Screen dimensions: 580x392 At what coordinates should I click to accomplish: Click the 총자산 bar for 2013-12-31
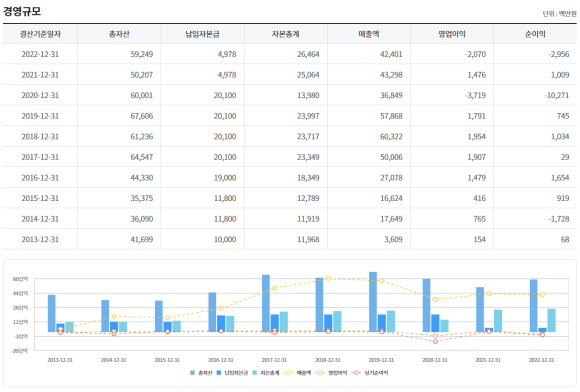(x=52, y=313)
